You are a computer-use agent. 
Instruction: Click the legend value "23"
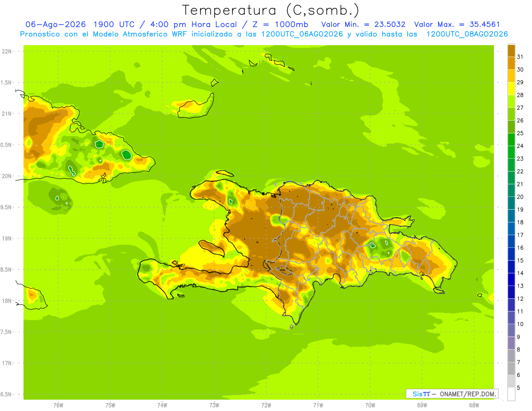pos(520,159)
